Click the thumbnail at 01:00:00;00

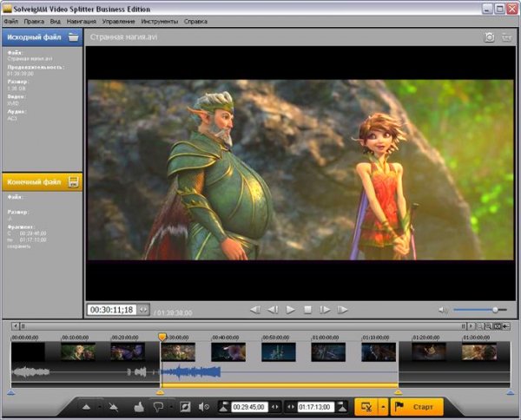[x=328, y=352]
